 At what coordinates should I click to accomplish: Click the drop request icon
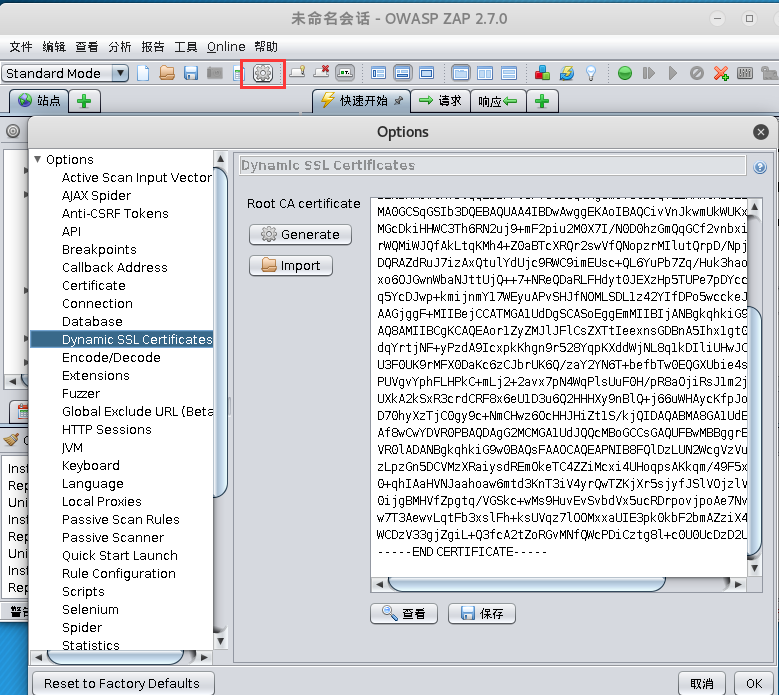[697, 74]
